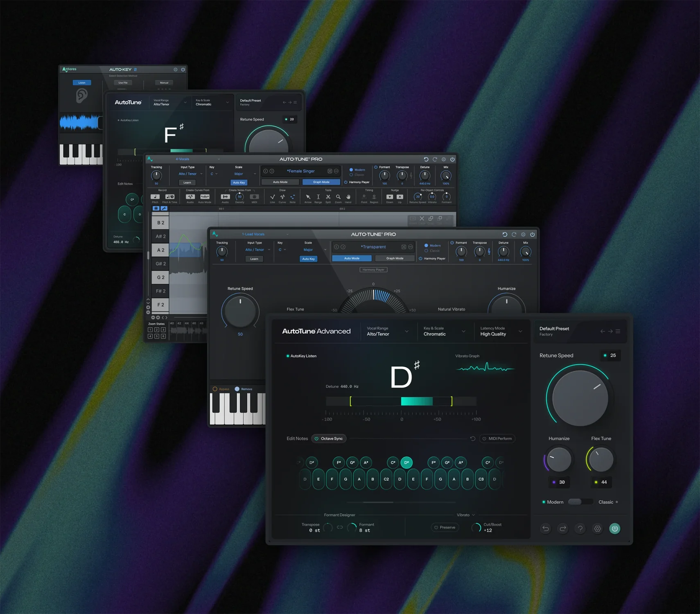Click Record Pitch & Time icon

(x=170, y=197)
